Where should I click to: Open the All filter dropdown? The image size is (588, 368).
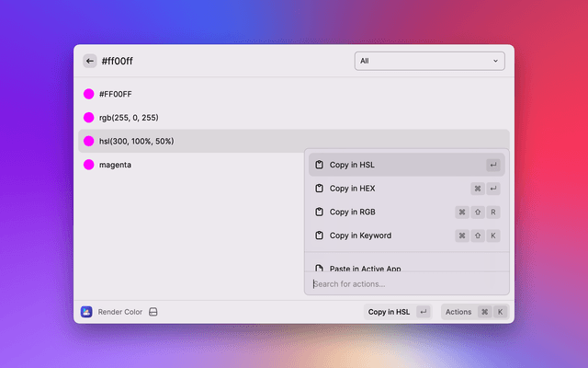click(429, 61)
